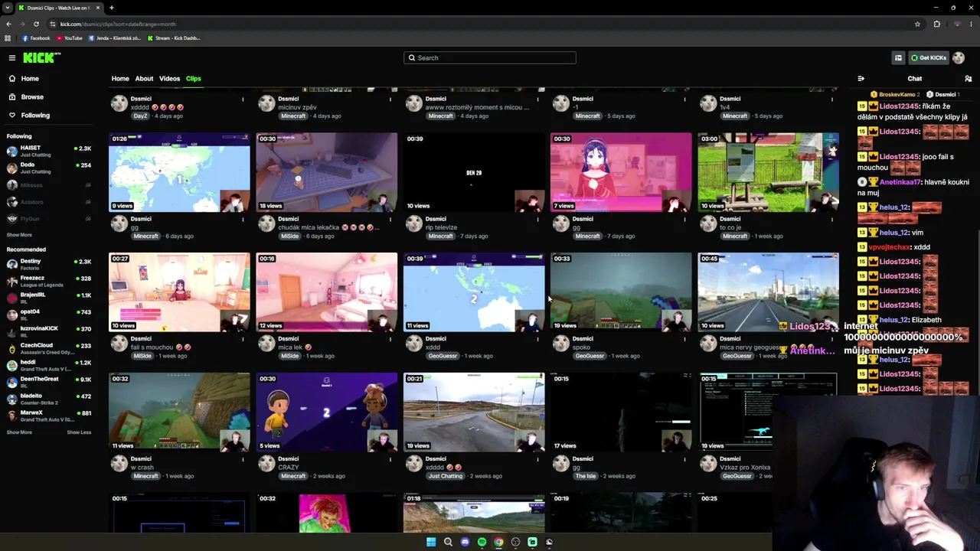Expand Show More under Recommended
The height and width of the screenshot is (551, 980).
pyautogui.click(x=19, y=432)
